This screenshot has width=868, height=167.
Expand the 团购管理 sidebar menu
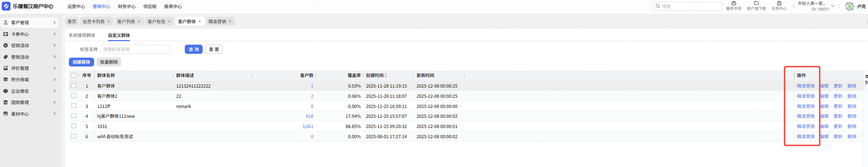(x=54, y=102)
